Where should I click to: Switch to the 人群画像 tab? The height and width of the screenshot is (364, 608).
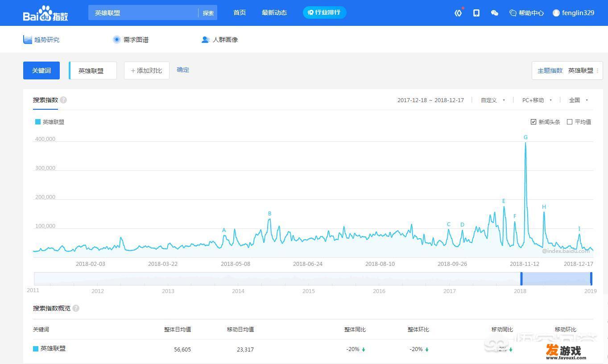point(219,39)
